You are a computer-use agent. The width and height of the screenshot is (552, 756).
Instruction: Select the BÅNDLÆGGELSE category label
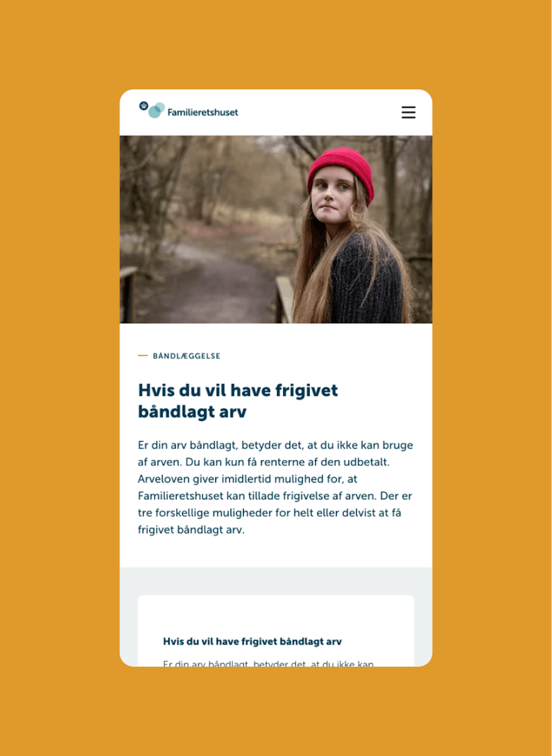pyautogui.click(x=186, y=356)
